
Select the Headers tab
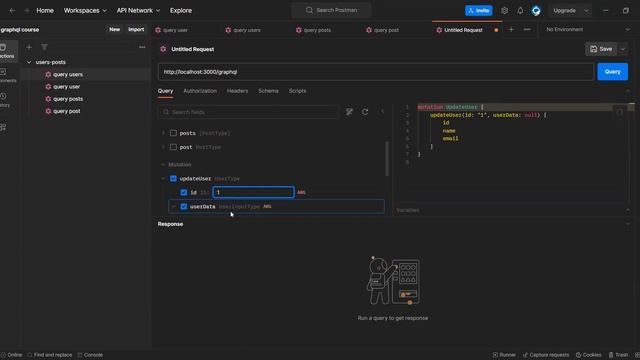point(238,91)
